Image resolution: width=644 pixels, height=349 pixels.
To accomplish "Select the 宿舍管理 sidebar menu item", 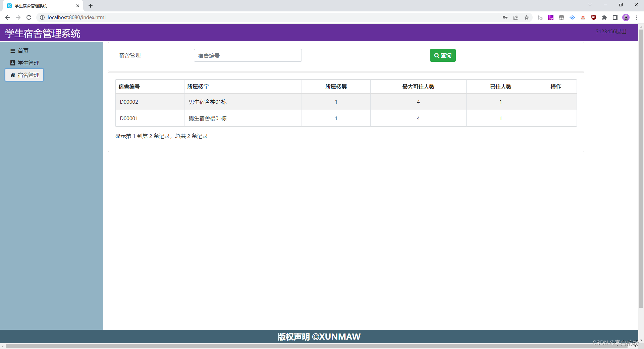I will pyautogui.click(x=24, y=75).
